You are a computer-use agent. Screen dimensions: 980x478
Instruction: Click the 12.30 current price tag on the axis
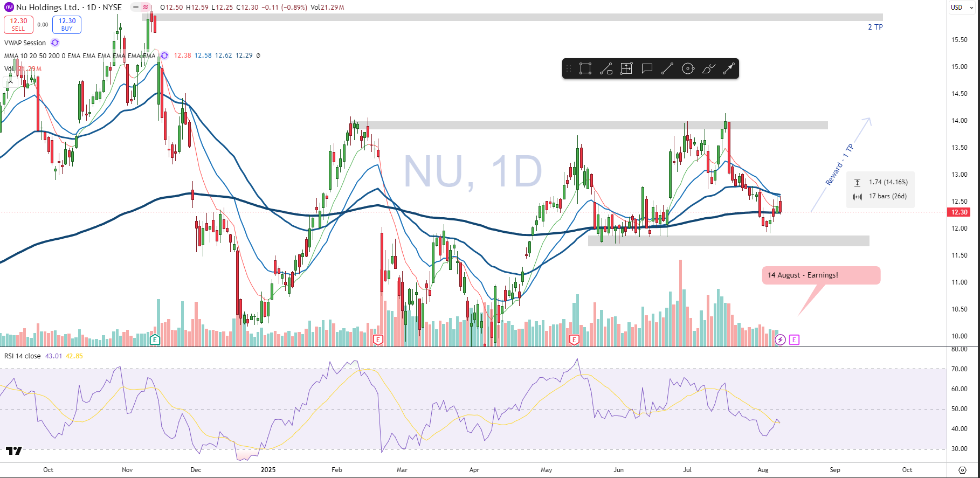(960, 212)
